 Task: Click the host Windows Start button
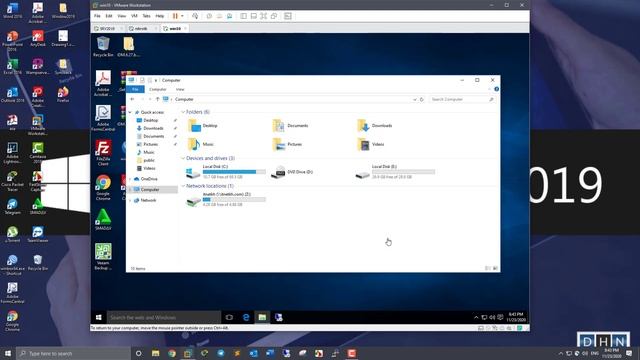(8, 353)
